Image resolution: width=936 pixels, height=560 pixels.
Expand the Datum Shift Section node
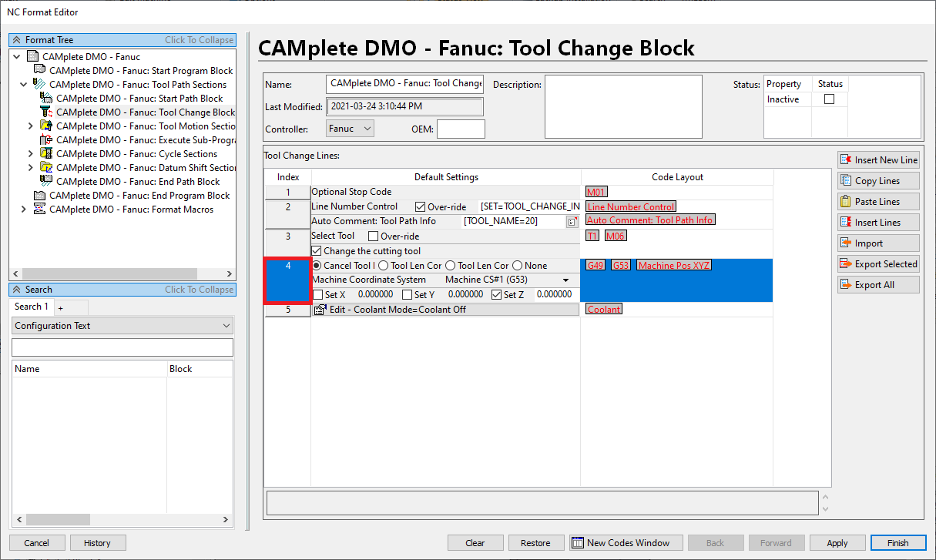pyautogui.click(x=31, y=167)
